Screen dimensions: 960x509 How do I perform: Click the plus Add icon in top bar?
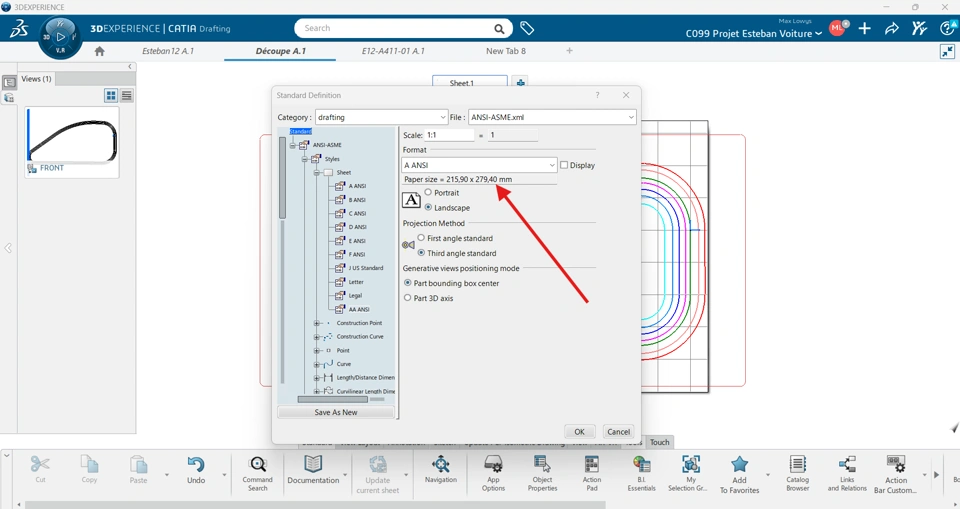click(864, 28)
